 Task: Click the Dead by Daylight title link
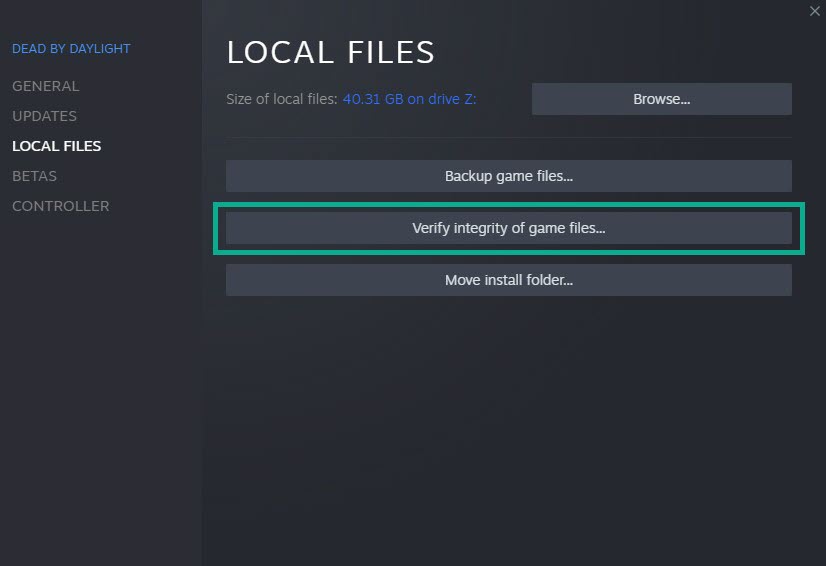[x=71, y=49]
